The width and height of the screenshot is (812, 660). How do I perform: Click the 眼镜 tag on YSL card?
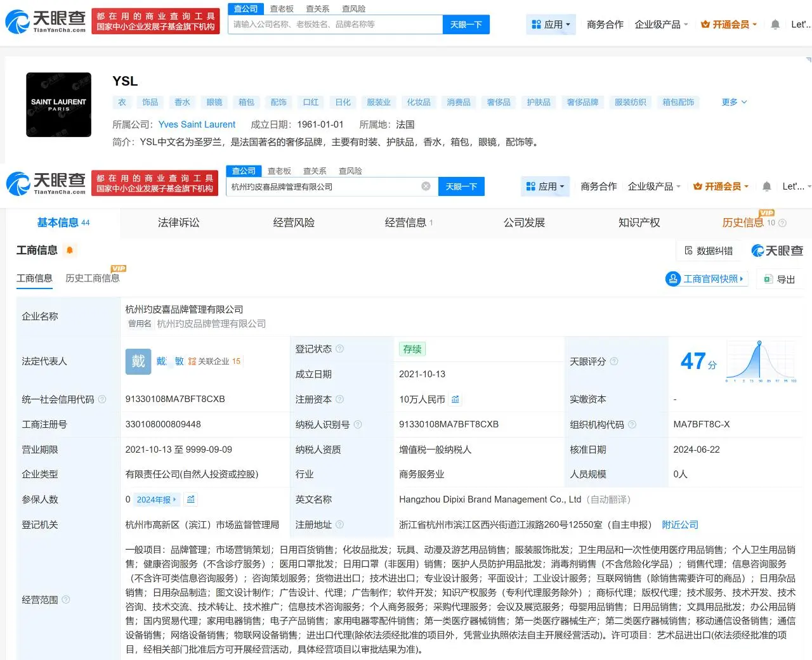point(214,102)
